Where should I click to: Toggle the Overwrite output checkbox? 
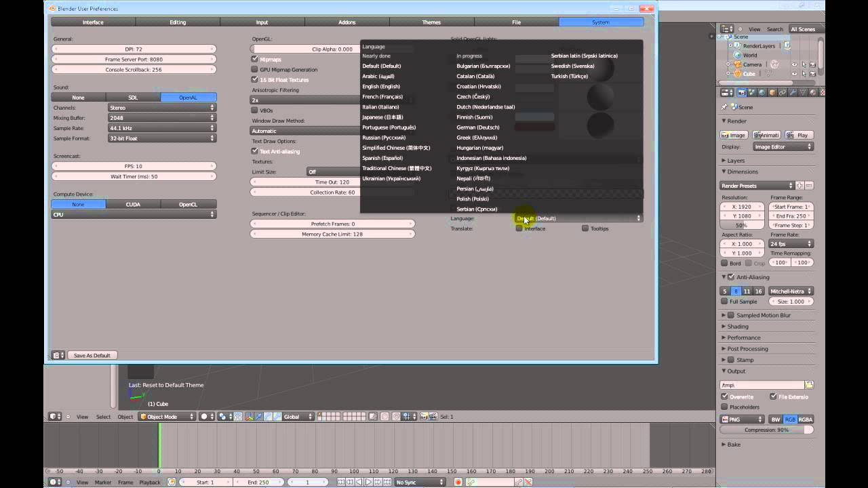(x=724, y=396)
